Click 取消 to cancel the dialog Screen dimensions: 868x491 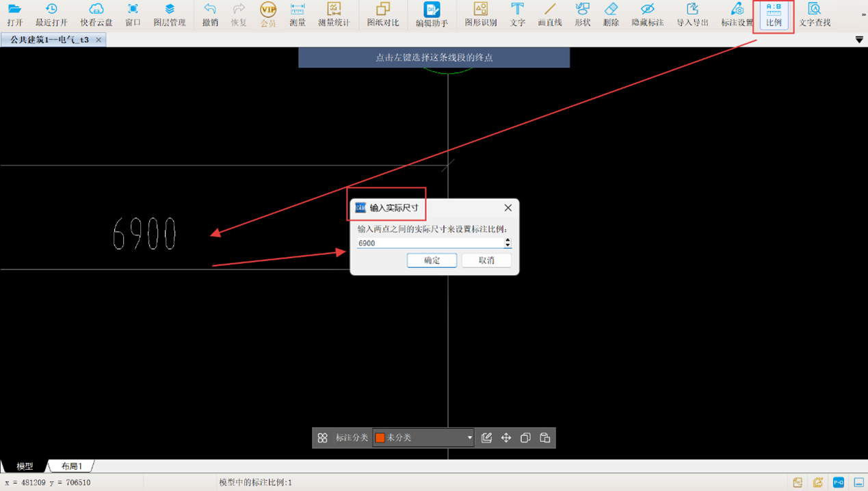[486, 261]
